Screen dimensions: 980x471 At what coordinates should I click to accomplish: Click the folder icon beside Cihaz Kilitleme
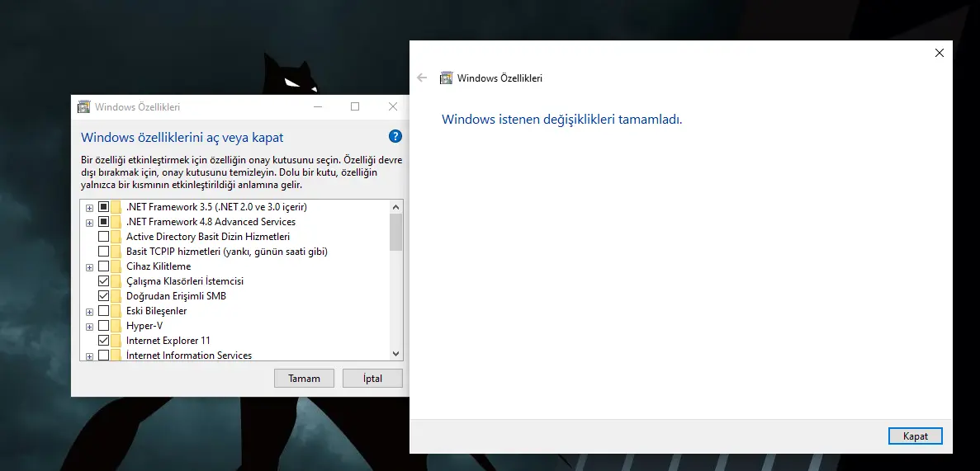click(116, 266)
